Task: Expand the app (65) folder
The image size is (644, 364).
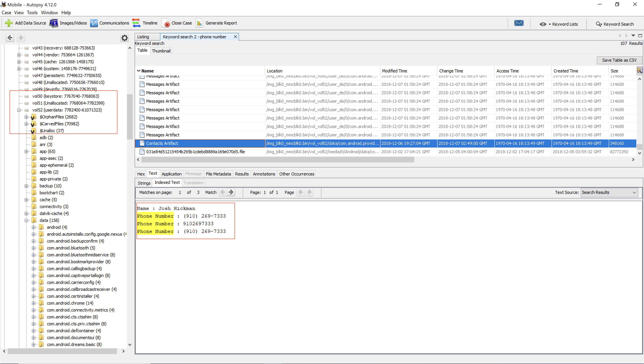Action: (x=26, y=152)
